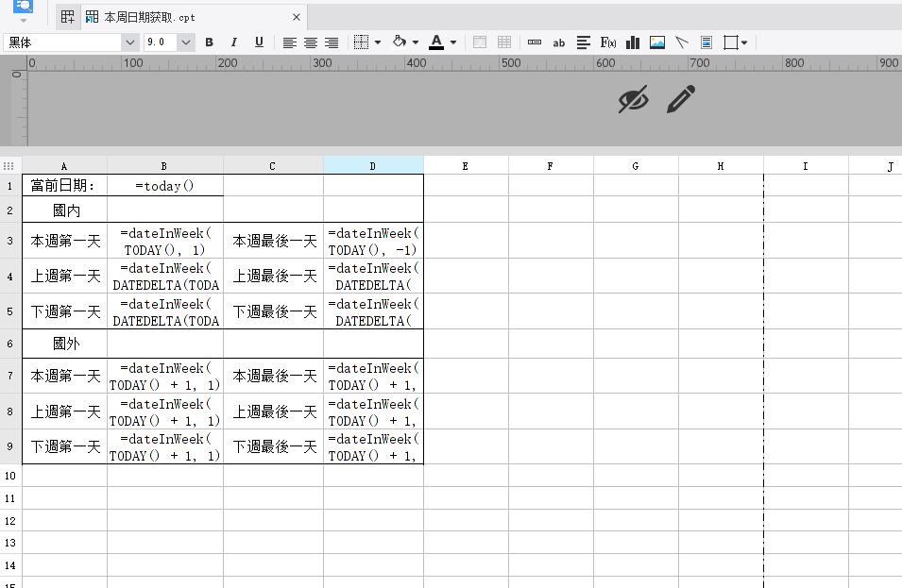Select cell B4 with DATEDELTA formula
The image size is (902, 588).
(165, 276)
